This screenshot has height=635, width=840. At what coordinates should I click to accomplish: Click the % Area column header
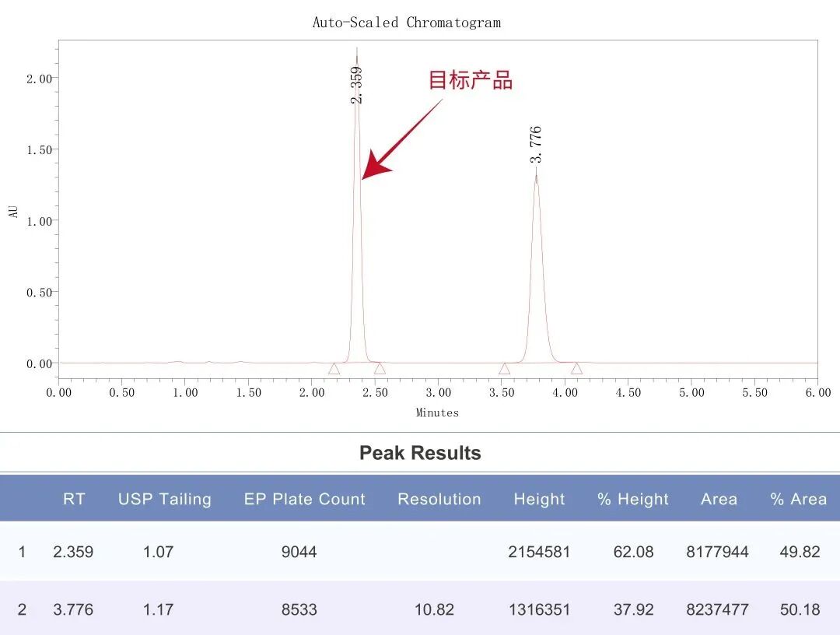pos(798,499)
